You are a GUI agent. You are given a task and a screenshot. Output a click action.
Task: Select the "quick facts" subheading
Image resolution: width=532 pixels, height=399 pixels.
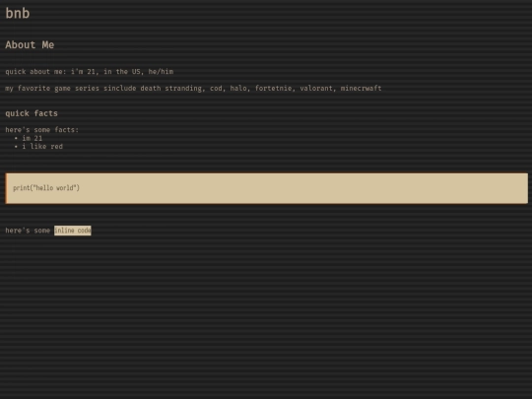[x=32, y=113]
